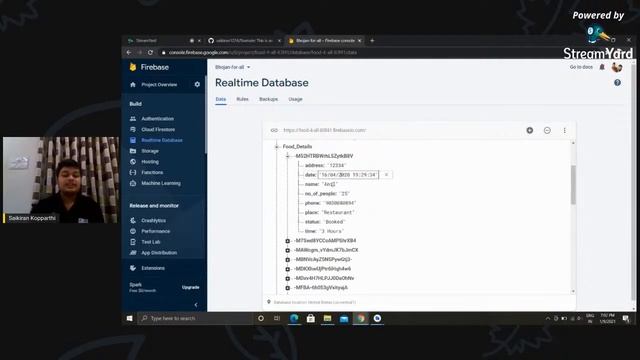Click the no_of_people value "25"
640x360 pixels.
tap(345, 193)
